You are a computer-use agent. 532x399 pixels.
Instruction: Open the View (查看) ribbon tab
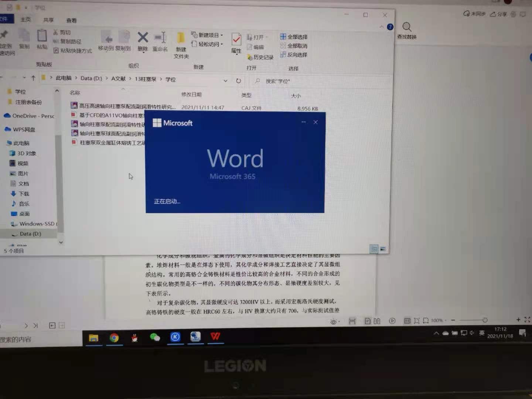tap(71, 21)
